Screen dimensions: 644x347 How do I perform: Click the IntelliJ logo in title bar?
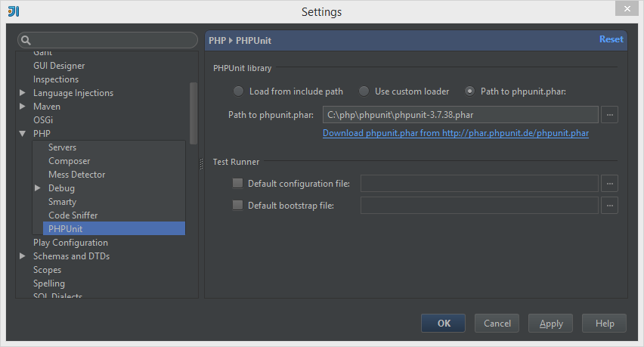14,11
